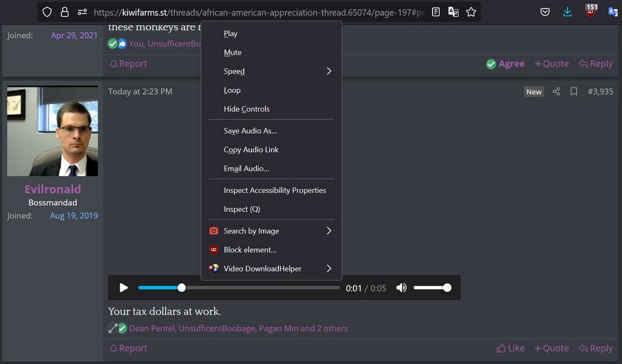Click the translator extension icon in the toolbar
Screen dimensions: 622x364
pyautogui.click(x=613, y=12)
